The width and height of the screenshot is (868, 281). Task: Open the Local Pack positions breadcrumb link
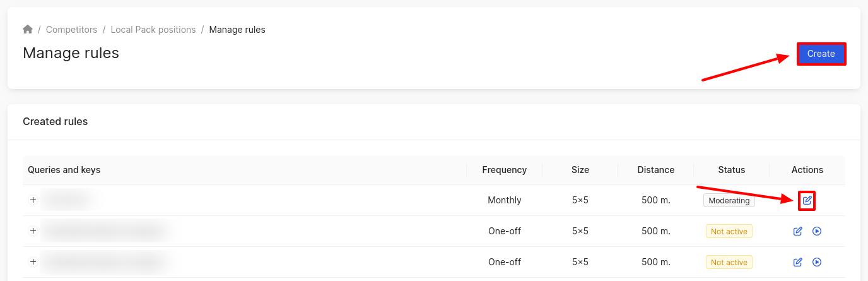pos(153,30)
